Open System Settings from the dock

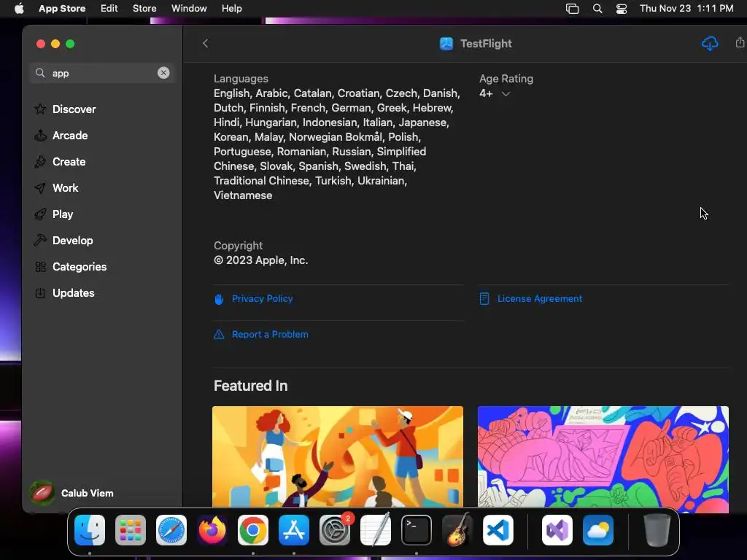(335, 530)
